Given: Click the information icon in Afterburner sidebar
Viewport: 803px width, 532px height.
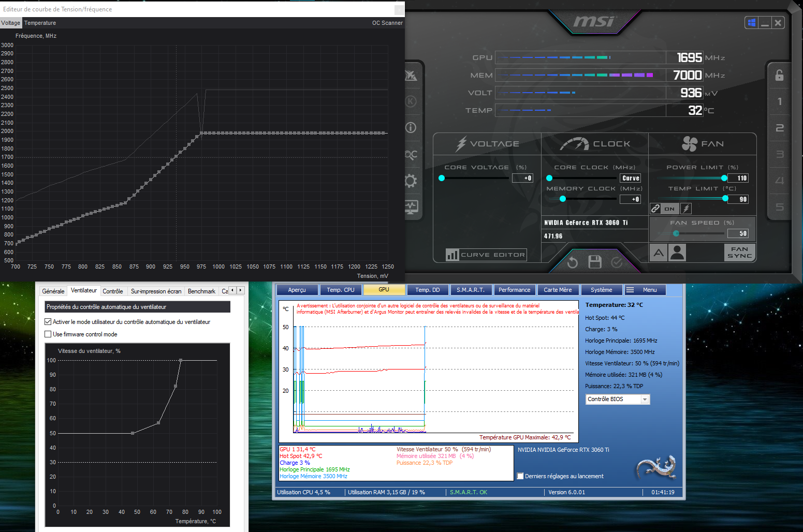Looking at the screenshot, I should [411, 127].
